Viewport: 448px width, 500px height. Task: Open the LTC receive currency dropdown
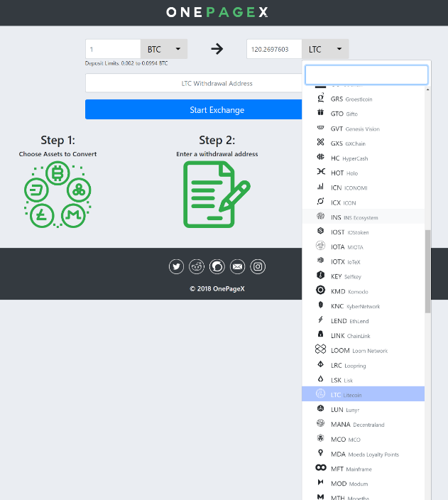pos(325,49)
